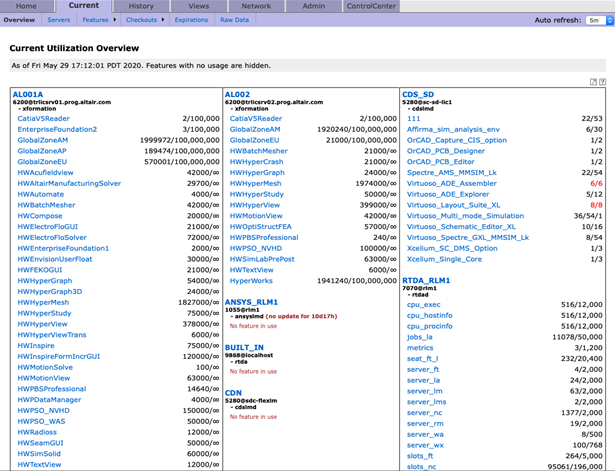Open the Home tab

click(x=26, y=6)
